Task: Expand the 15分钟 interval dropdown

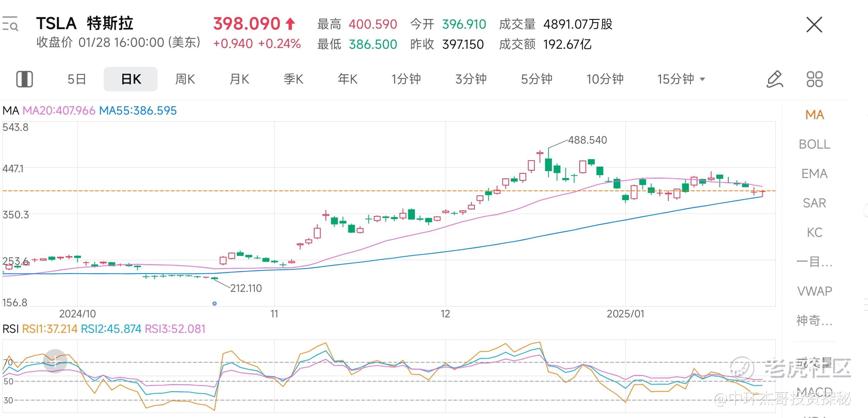Action: (x=681, y=79)
